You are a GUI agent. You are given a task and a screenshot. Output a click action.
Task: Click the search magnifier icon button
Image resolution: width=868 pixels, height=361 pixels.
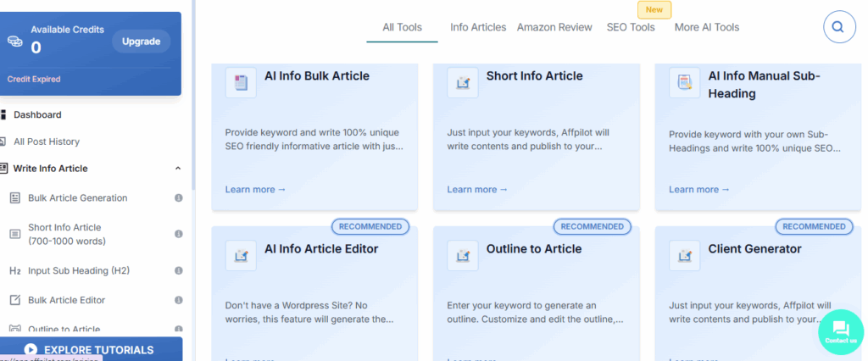click(839, 26)
